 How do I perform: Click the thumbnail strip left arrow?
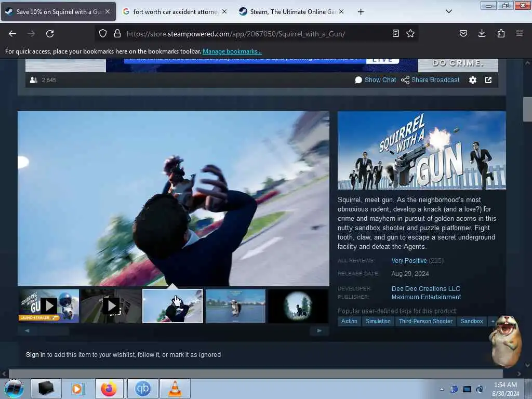coord(27,330)
